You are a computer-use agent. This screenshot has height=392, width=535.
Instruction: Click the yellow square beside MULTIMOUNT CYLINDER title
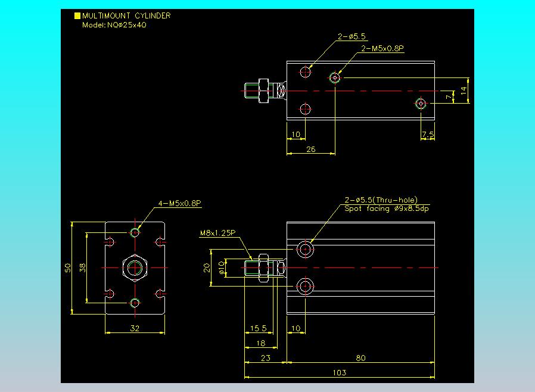click(x=77, y=15)
